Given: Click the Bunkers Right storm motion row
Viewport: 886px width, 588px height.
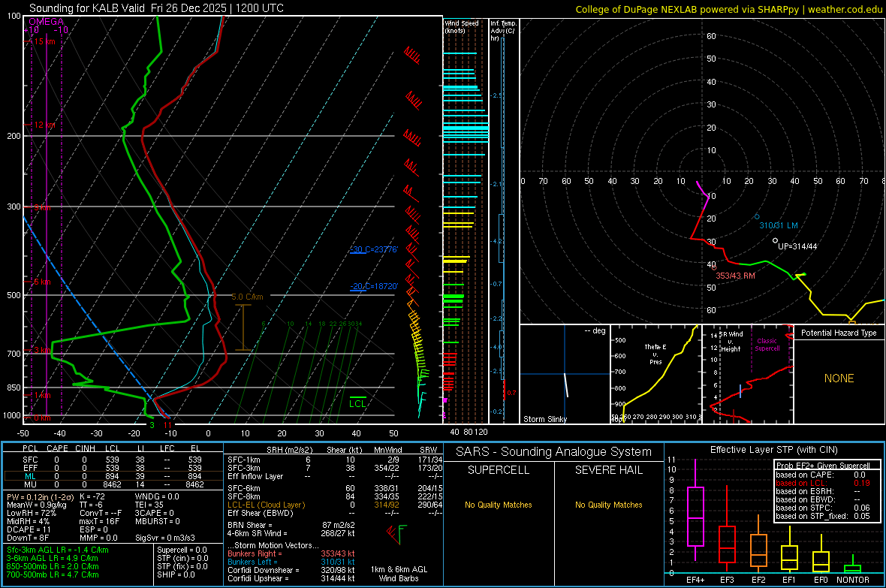Looking at the screenshot, I should point(291,553).
